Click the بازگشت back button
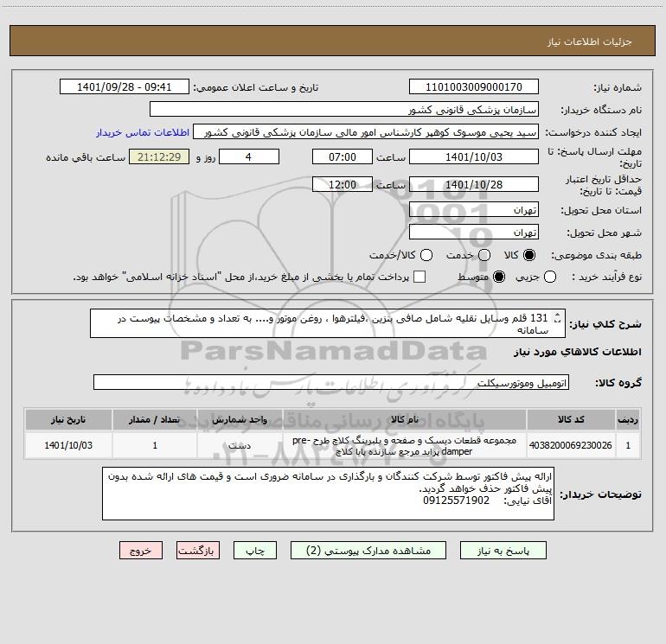The image size is (666, 644). [x=198, y=551]
